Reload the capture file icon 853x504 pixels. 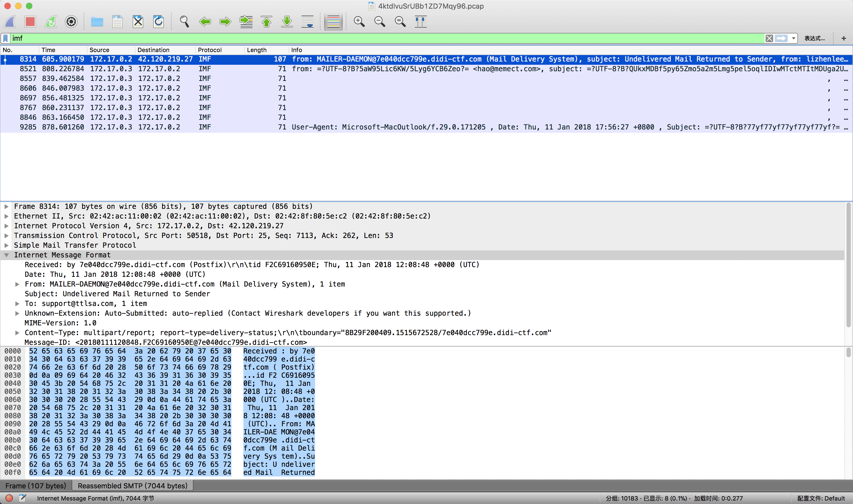(158, 22)
